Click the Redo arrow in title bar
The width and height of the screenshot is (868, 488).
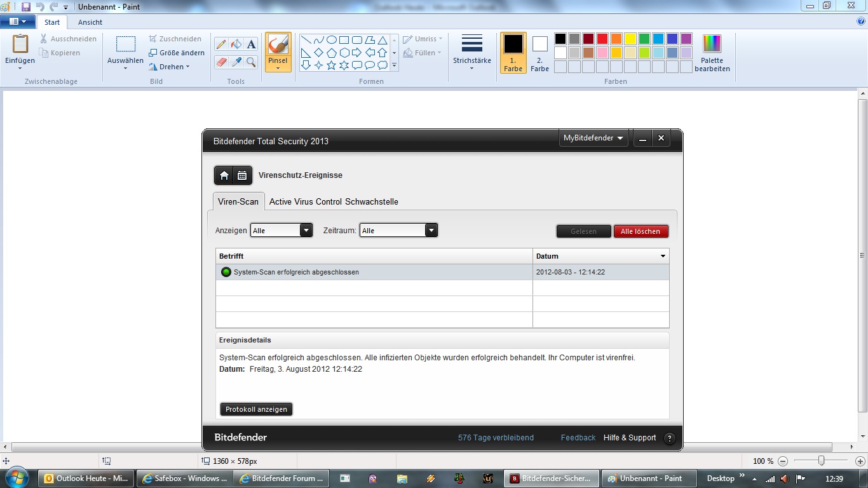(53, 7)
